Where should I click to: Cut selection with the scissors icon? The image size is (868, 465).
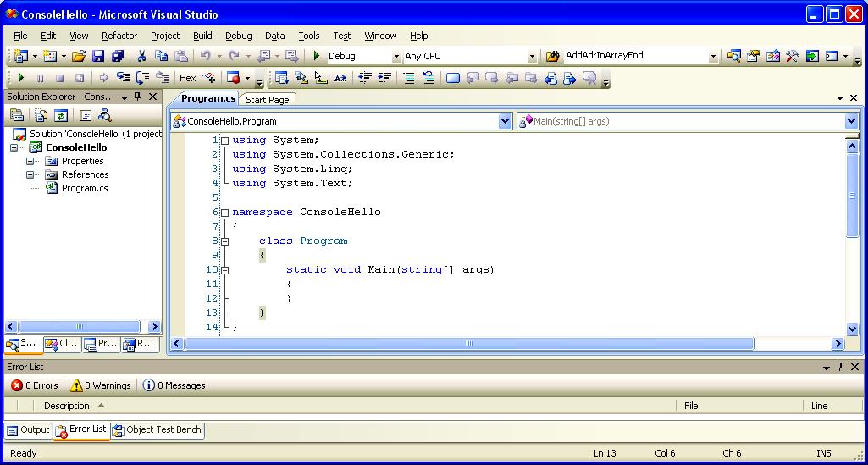coord(141,56)
